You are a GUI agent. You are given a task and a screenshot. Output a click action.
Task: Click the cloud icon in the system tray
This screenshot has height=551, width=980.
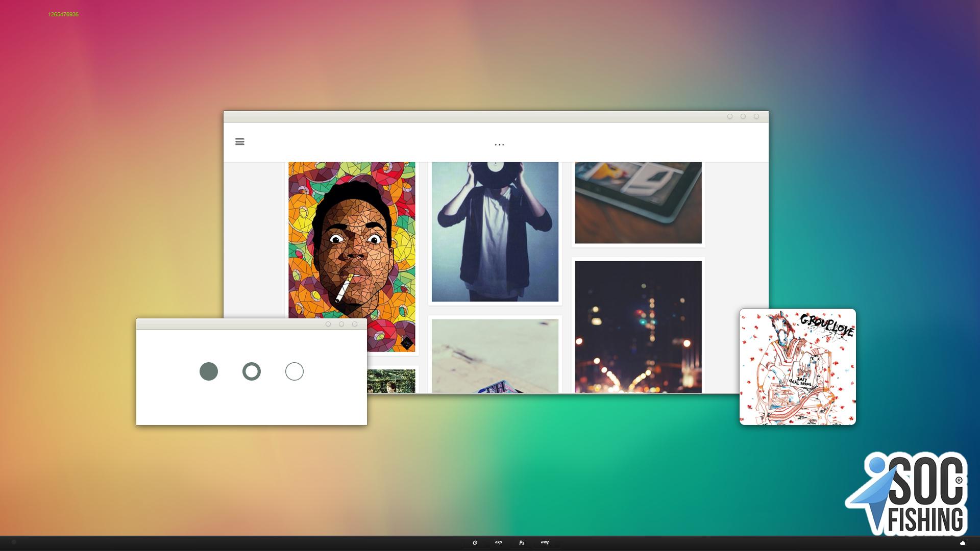pos(963,543)
